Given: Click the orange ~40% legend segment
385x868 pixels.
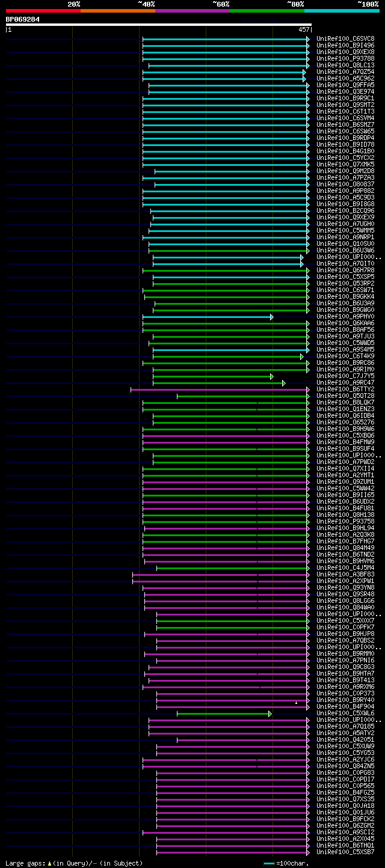Looking at the screenshot, I should pos(117,10).
